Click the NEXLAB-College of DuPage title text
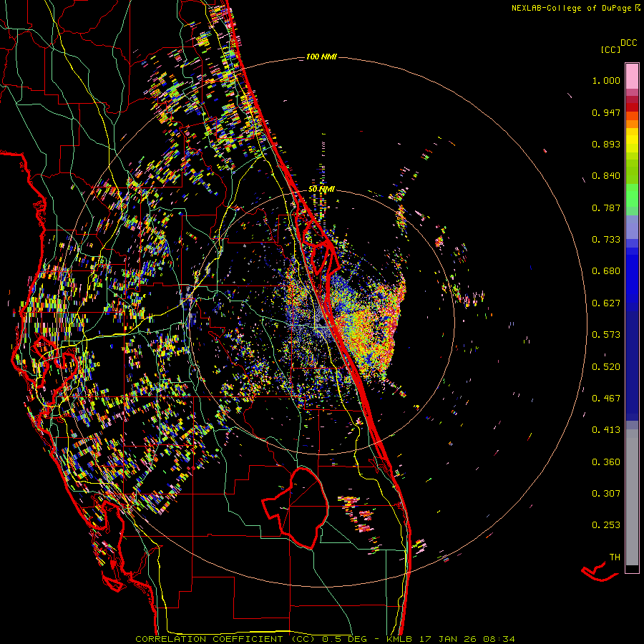This screenshot has height=644, width=644. (571, 8)
